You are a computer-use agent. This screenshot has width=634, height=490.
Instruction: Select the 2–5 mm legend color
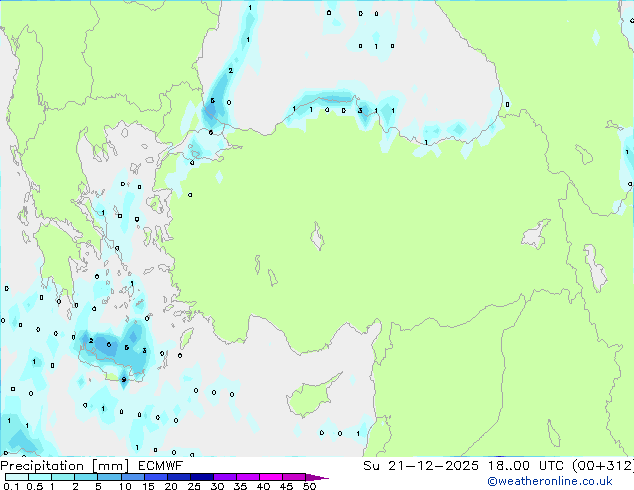[86, 477]
